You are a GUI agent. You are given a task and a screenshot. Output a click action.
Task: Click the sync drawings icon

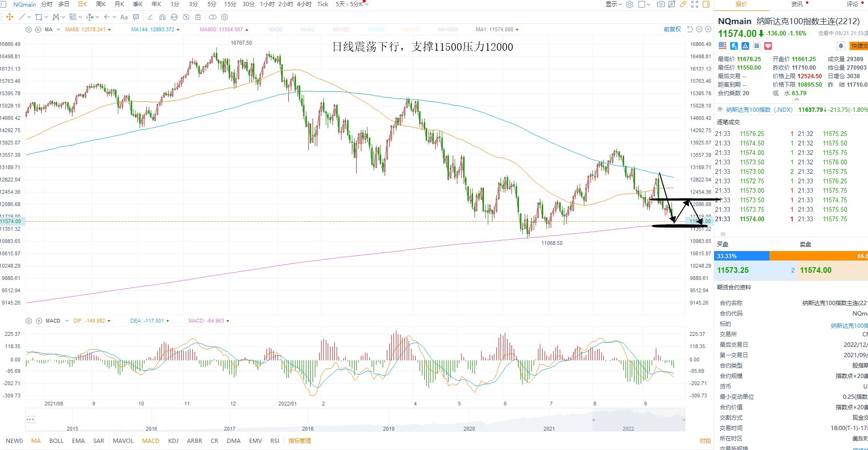point(174,17)
